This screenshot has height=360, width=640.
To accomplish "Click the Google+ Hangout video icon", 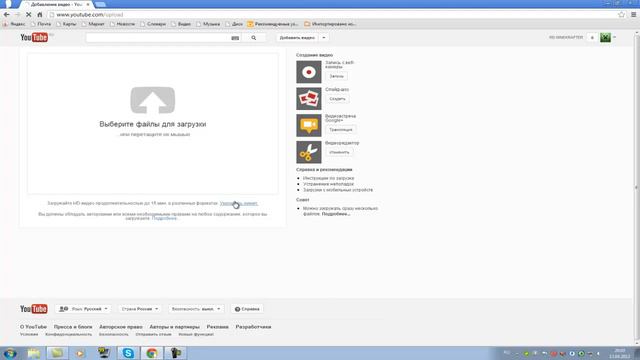I will point(309,125).
